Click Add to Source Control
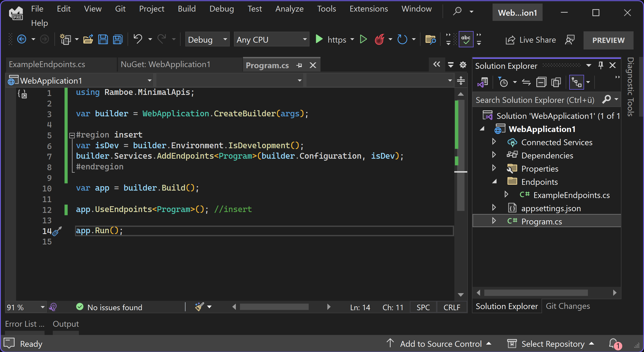The image size is (644, 352). tap(441, 344)
